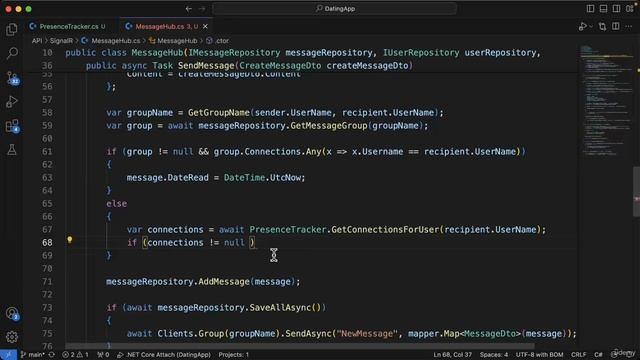Click .NET Core Attach (DatingApp) debug launcher

pos(164,355)
